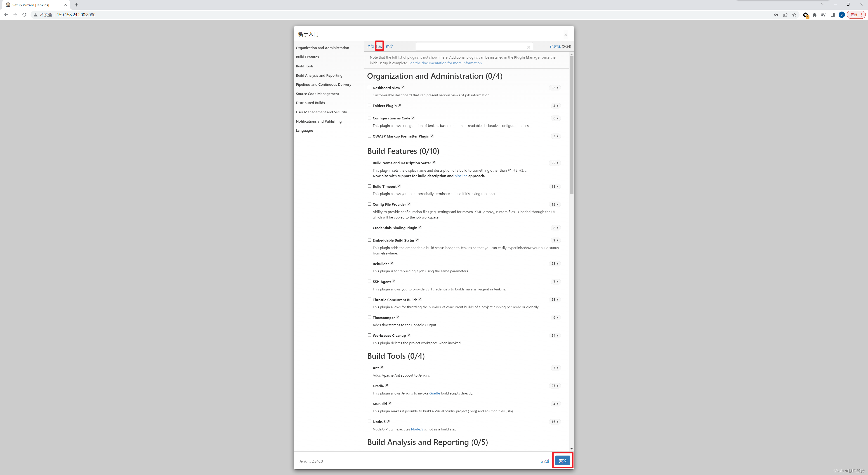Viewport: 868px width, 475px height.
Task: Click the plugin list vertical scrollbar
Action: click(x=571, y=125)
